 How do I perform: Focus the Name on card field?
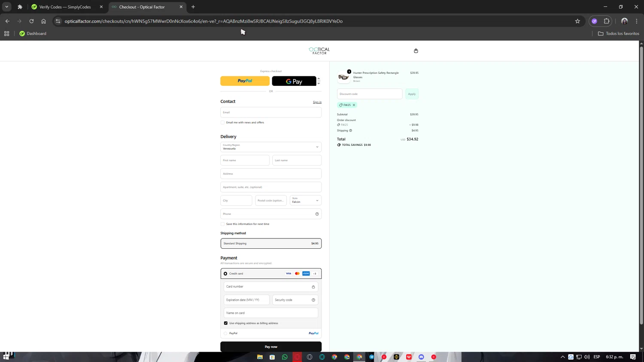pyautogui.click(x=271, y=313)
